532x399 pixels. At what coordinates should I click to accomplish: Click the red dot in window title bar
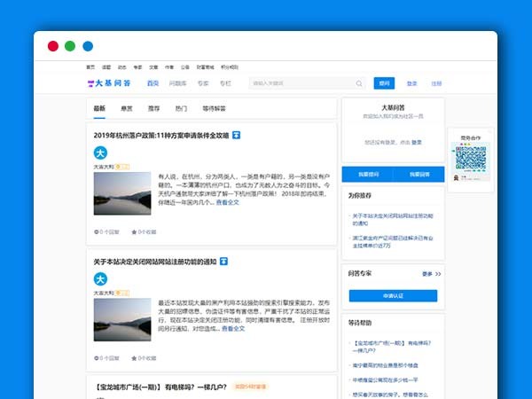(x=53, y=46)
